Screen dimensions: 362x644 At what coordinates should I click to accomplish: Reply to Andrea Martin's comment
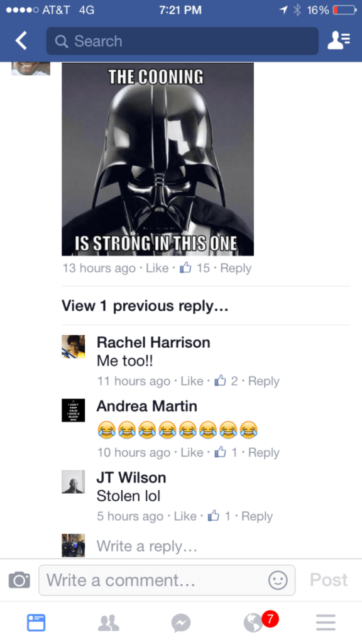[x=264, y=453]
